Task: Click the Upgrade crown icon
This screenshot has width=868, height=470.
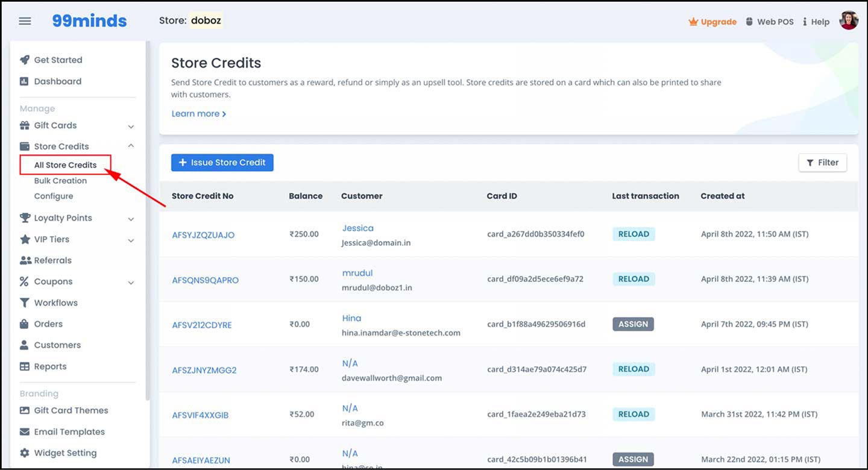Action: point(693,22)
